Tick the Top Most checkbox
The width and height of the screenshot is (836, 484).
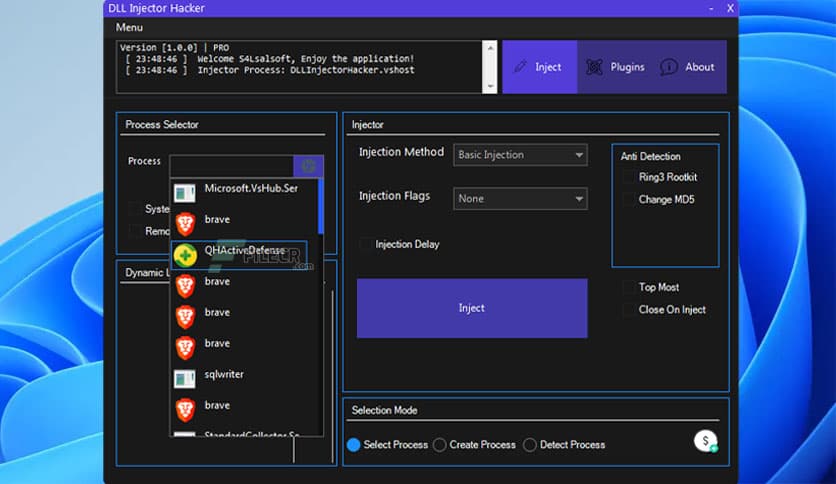[627, 287]
